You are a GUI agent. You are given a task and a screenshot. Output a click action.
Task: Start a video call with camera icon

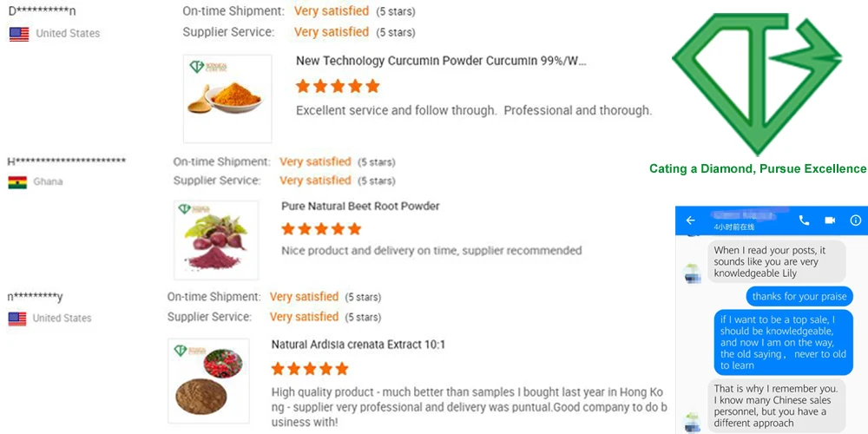tap(830, 220)
